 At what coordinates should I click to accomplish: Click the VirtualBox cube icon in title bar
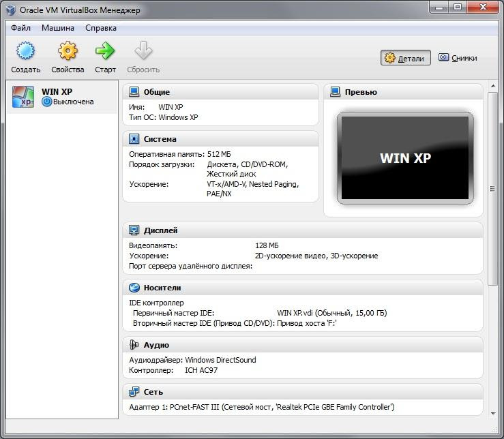[x=11, y=10]
